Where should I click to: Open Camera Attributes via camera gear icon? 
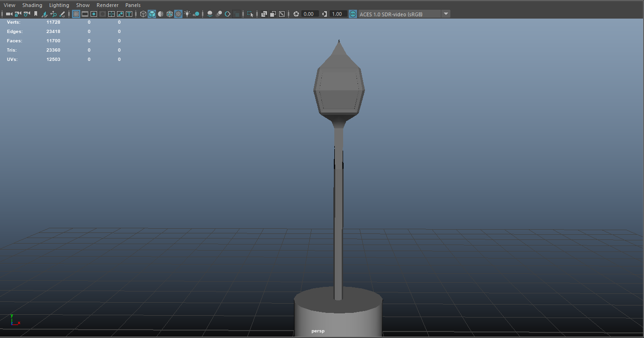(x=26, y=14)
